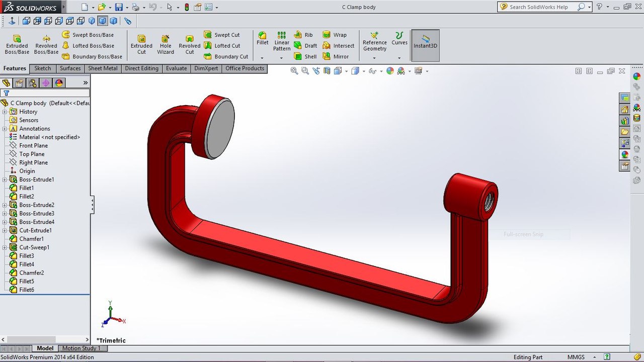This screenshot has height=362, width=644.
Task: Expand the Boss-Extrude1 feature node
Action: 5,179
